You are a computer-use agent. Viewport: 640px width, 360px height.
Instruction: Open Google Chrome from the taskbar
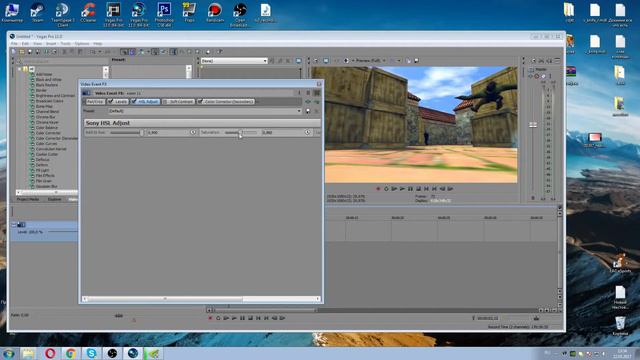coord(71,353)
